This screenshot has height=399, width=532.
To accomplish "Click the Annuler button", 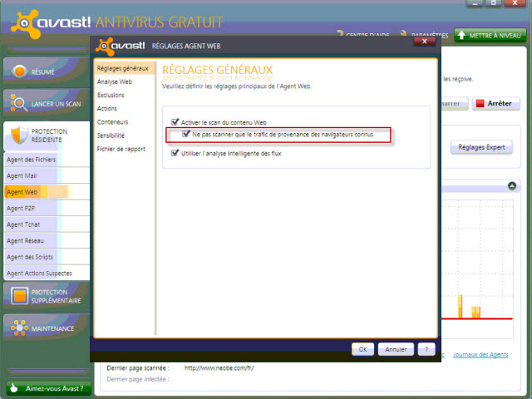I will pos(396,349).
